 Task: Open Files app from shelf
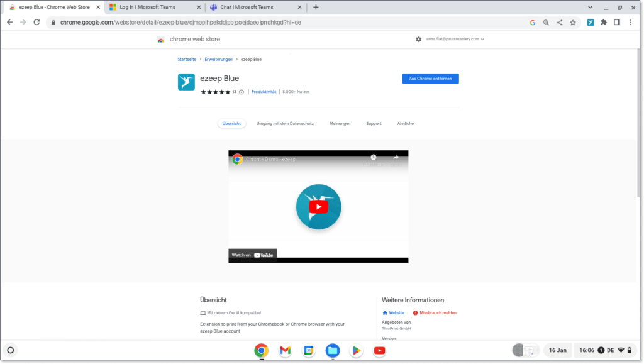coord(333,350)
